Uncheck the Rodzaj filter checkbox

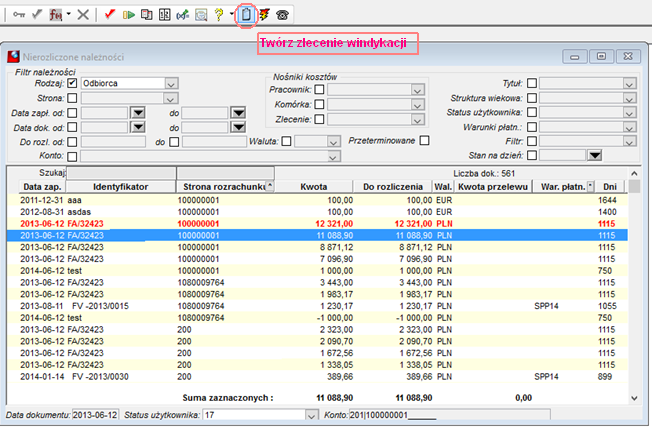[x=72, y=83]
